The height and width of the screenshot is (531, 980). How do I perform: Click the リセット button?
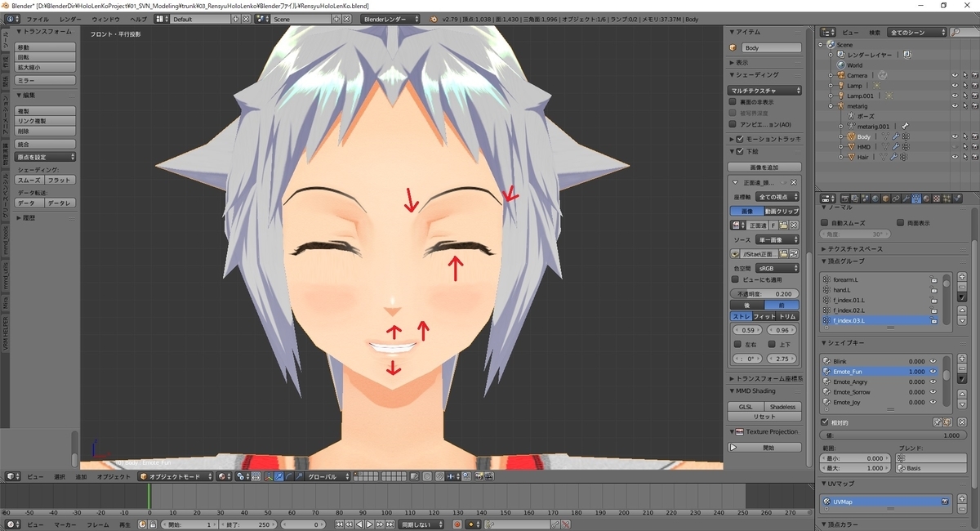[765, 417]
